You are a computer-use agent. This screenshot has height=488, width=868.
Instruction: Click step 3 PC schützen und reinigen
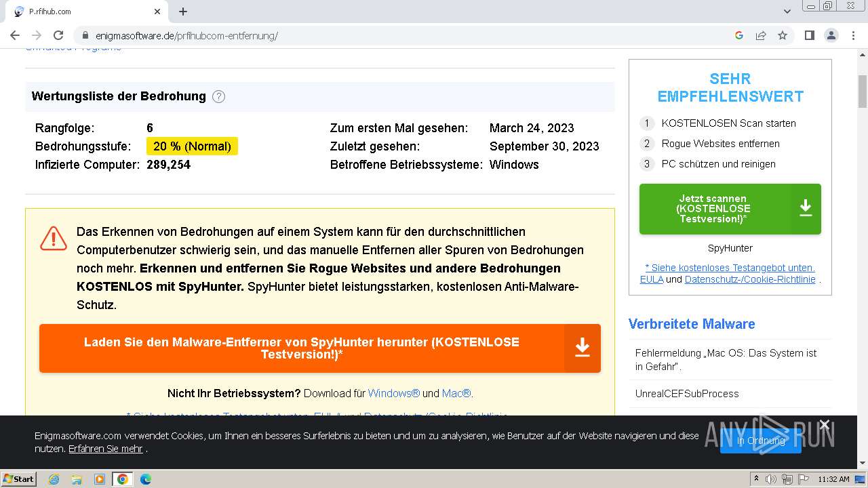tap(719, 164)
